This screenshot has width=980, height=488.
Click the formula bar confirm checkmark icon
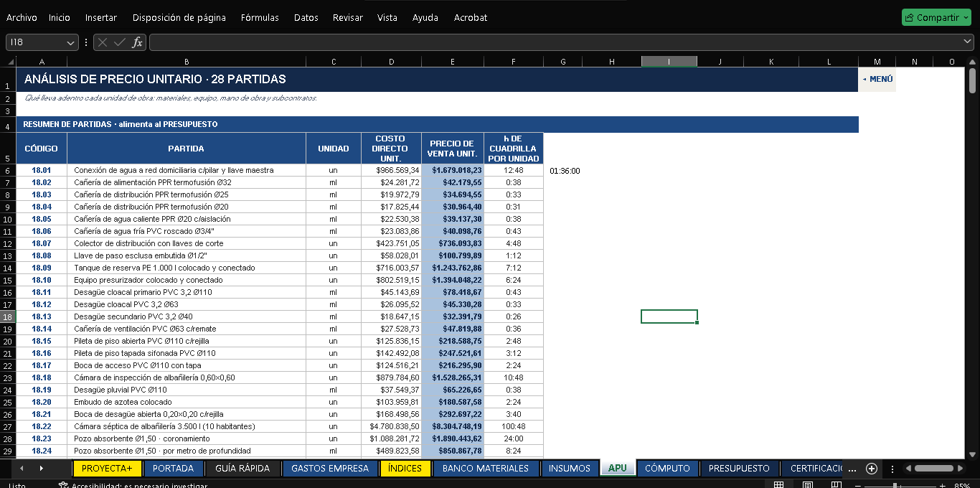click(x=120, y=42)
